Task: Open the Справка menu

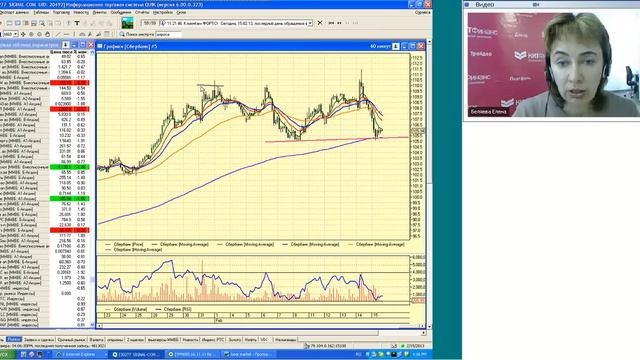Action: point(422,13)
